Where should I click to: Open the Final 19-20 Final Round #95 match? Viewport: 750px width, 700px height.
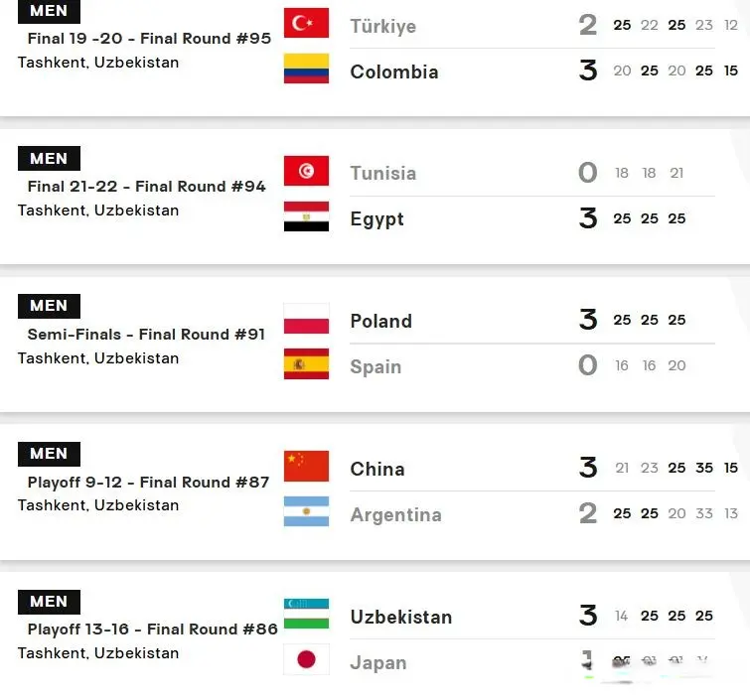pos(149,39)
